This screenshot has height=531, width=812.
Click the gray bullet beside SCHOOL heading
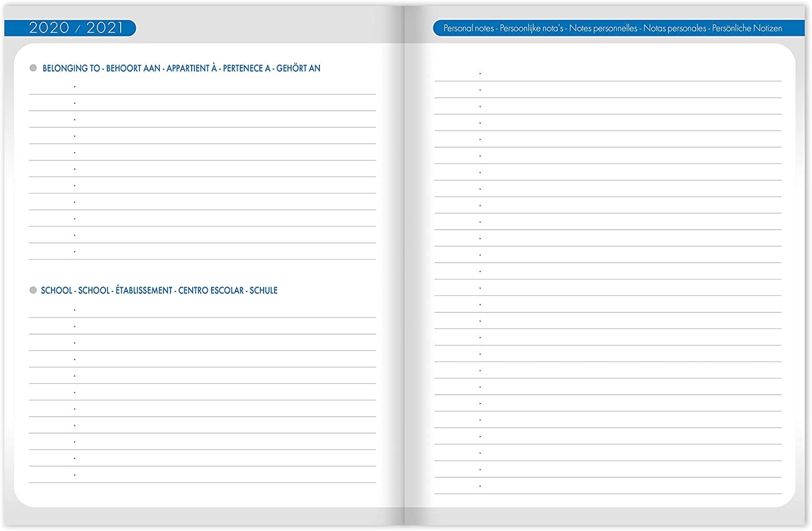(33, 290)
